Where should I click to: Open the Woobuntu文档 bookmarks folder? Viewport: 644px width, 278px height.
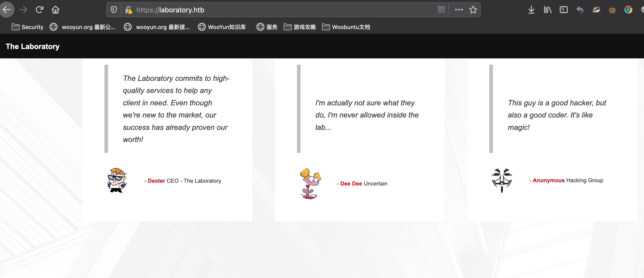[346, 27]
